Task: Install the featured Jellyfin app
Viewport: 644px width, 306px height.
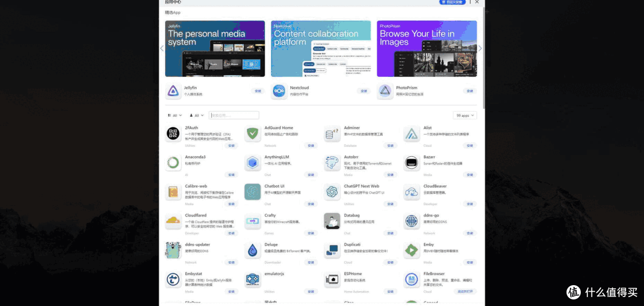Action: 258,91
